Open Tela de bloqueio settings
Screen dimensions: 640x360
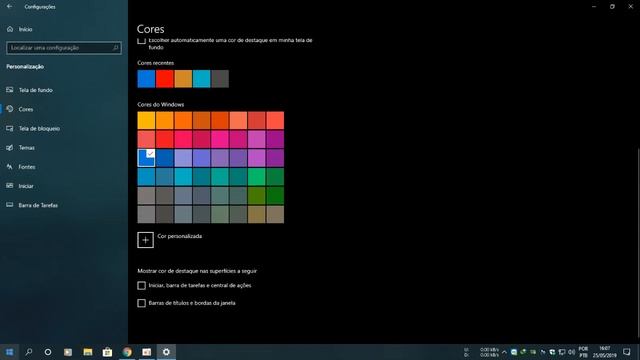coord(33,128)
